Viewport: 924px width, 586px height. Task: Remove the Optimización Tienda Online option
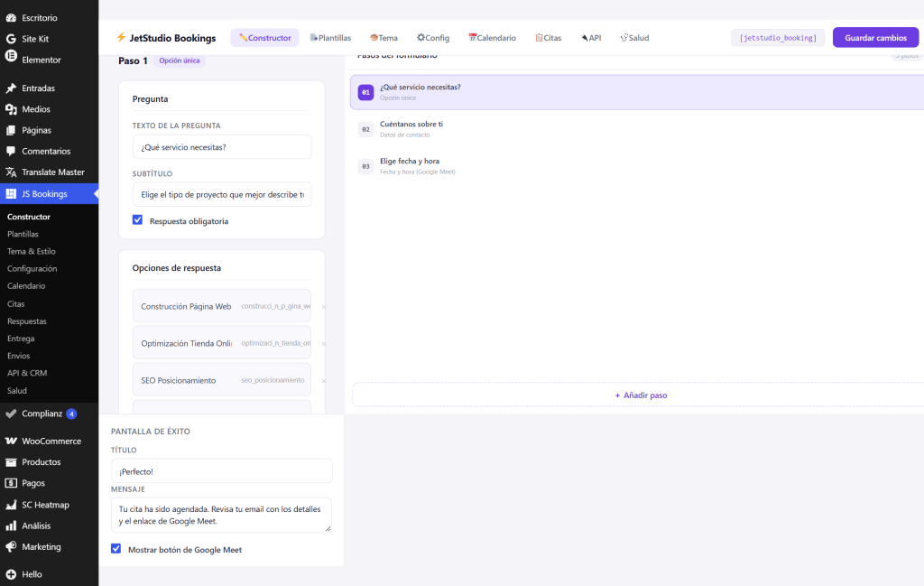tap(324, 344)
